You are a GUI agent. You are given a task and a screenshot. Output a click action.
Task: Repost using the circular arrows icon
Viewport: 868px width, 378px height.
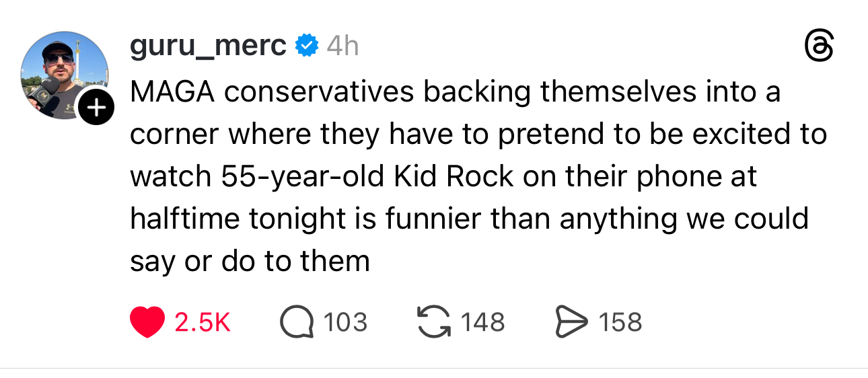[x=434, y=322]
